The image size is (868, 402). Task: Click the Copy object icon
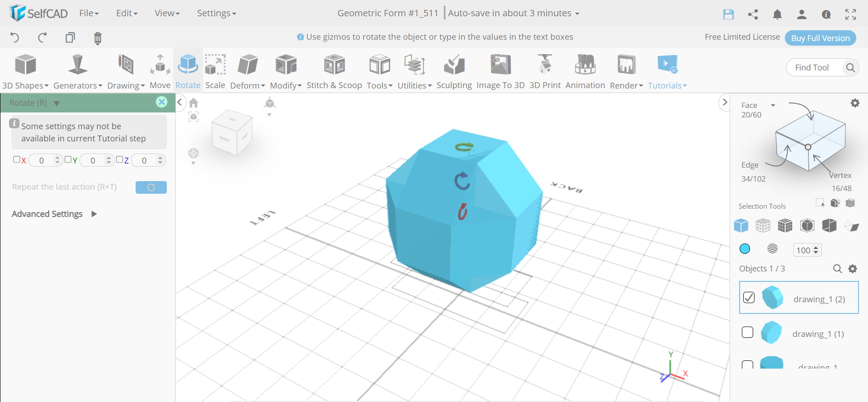point(70,37)
